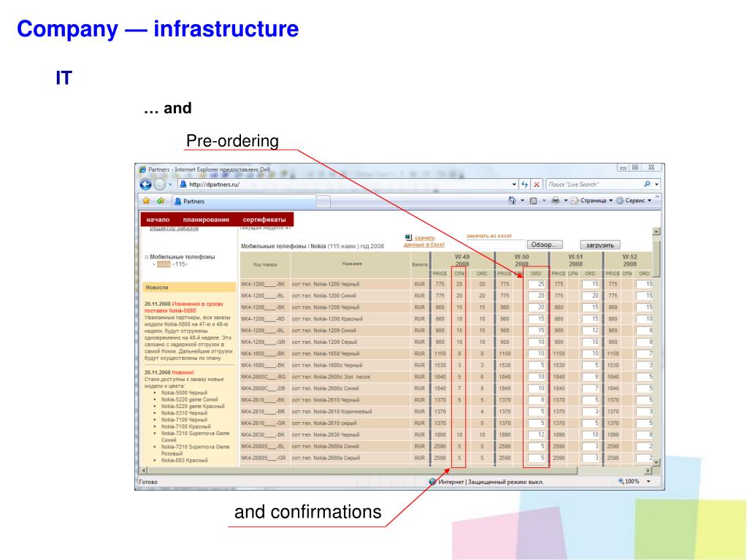This screenshot has height=560, width=747.
Task: Open the search provider options dropdown
Action: coord(656,184)
